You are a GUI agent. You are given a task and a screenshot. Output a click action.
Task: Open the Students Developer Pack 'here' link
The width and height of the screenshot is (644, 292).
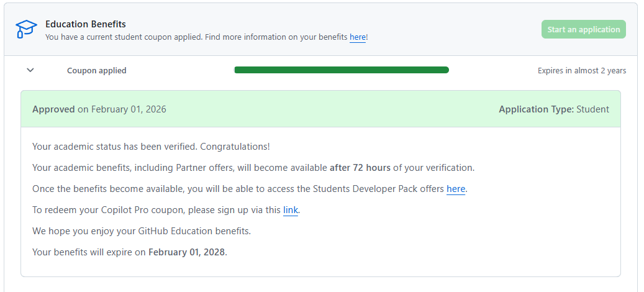tap(455, 189)
